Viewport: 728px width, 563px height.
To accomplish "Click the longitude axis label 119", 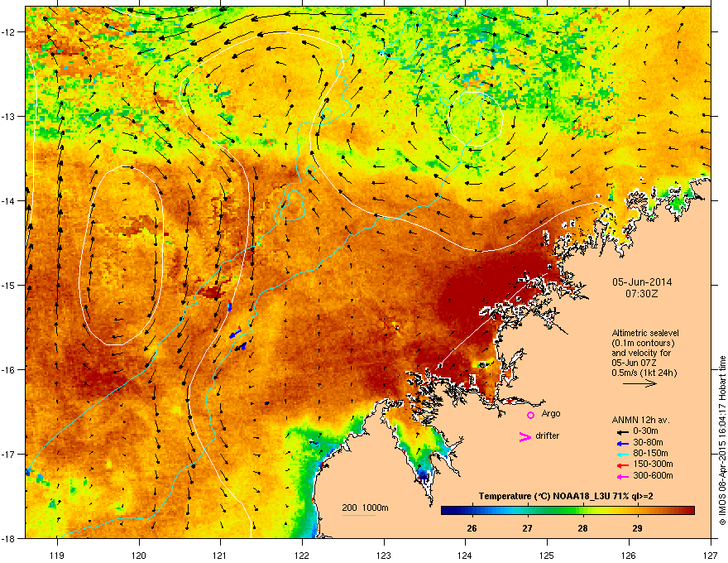I will click(57, 556).
